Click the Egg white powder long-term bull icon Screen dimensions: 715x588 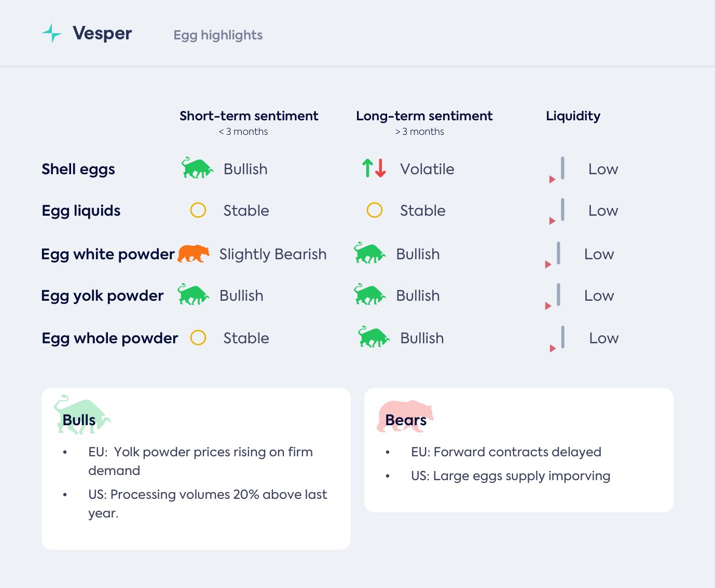tap(369, 253)
